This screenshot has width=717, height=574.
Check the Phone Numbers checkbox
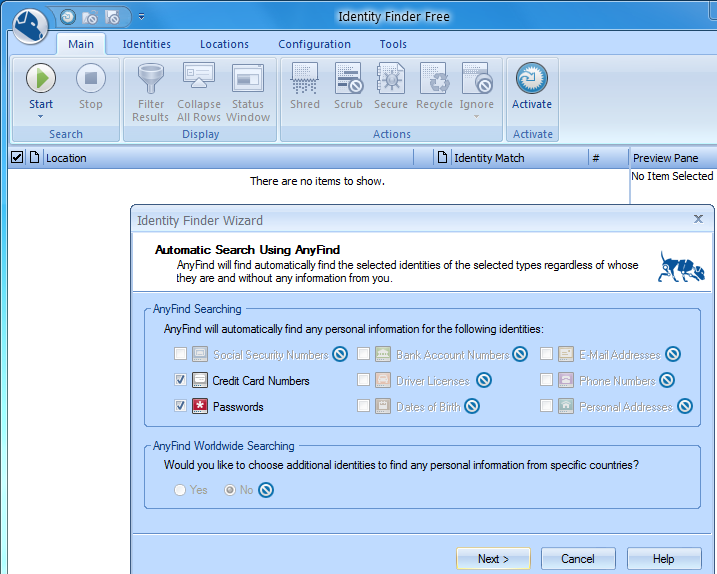pyautogui.click(x=546, y=380)
